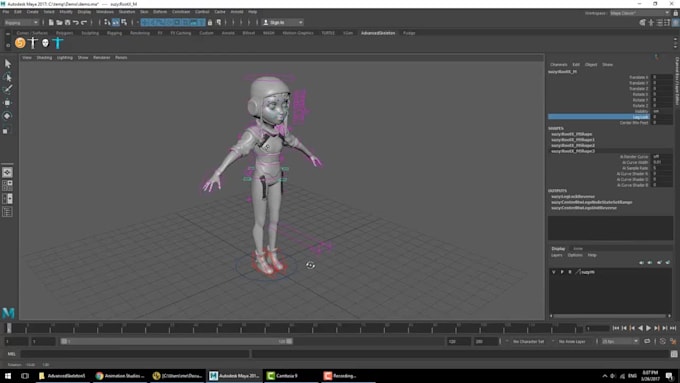Activate the Move tool in toolbox
Image resolution: width=680 pixels, height=383 pixels.
7,102
